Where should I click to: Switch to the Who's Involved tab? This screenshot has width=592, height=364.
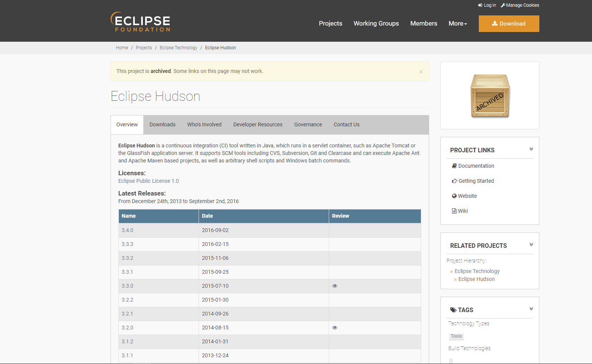tap(204, 125)
